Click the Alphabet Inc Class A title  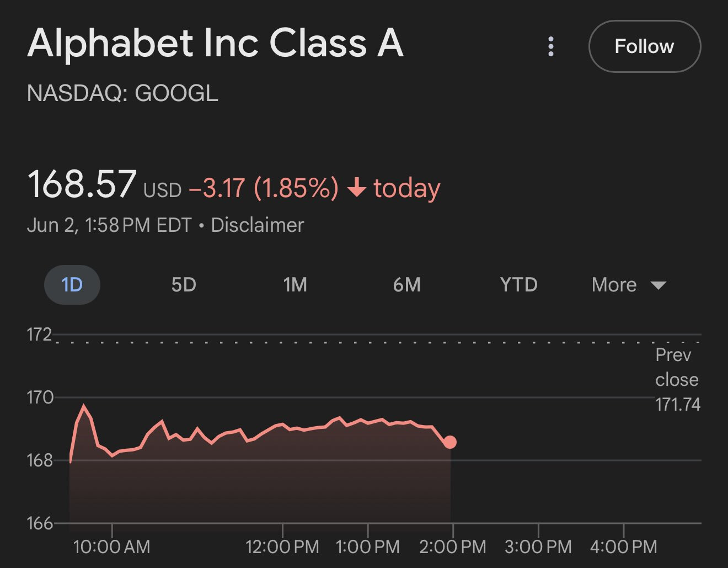coord(216,43)
